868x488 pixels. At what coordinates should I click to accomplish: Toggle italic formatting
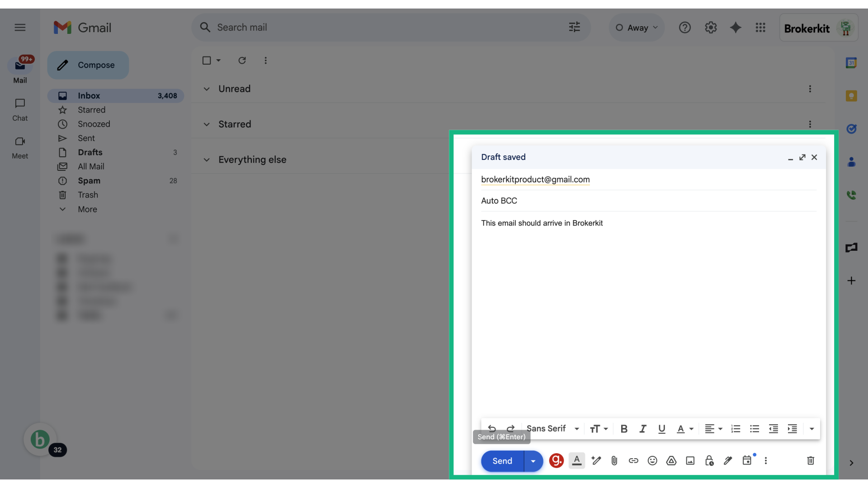(x=643, y=429)
